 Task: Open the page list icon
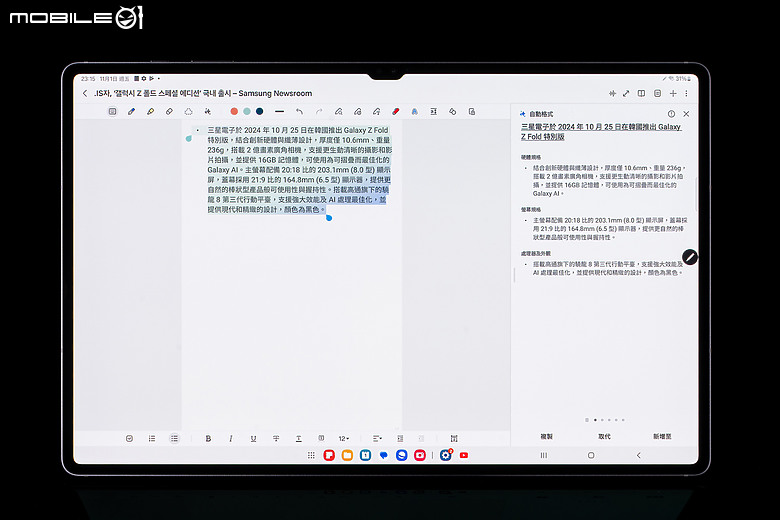point(658,93)
